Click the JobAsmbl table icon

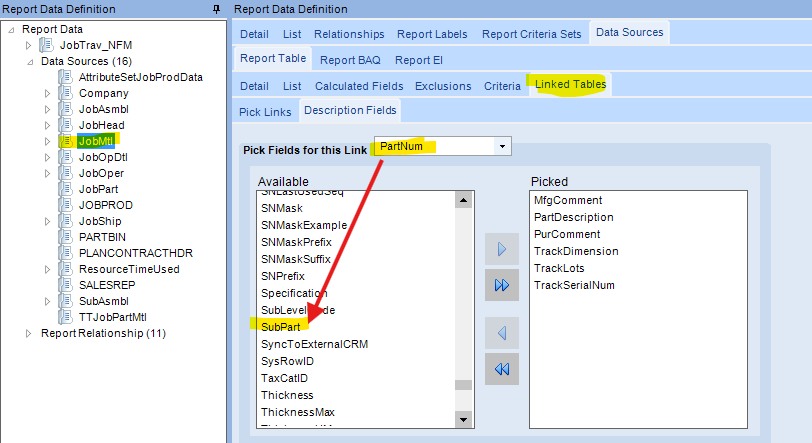coord(66,109)
